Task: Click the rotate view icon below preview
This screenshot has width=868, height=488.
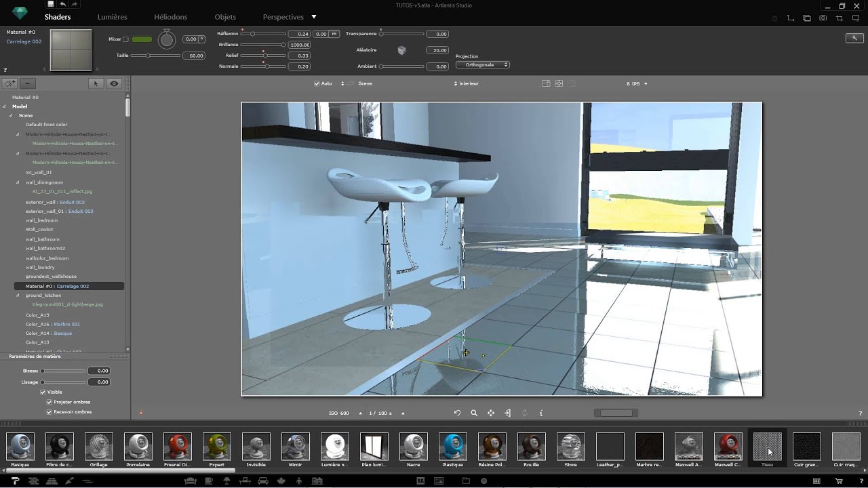Action: [x=457, y=413]
